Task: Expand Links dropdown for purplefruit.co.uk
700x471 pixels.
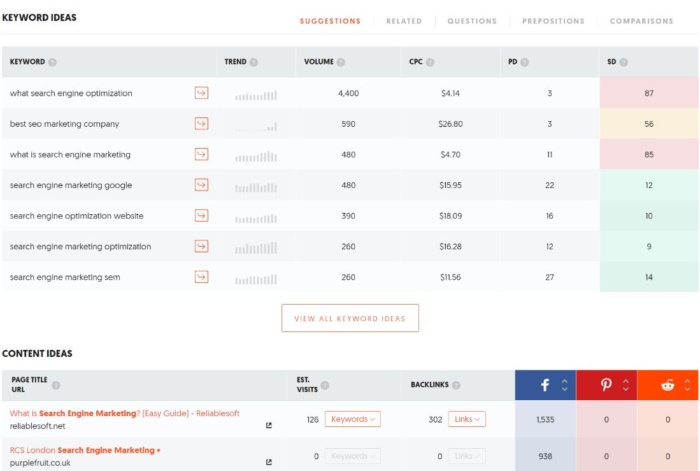Action: point(467,456)
